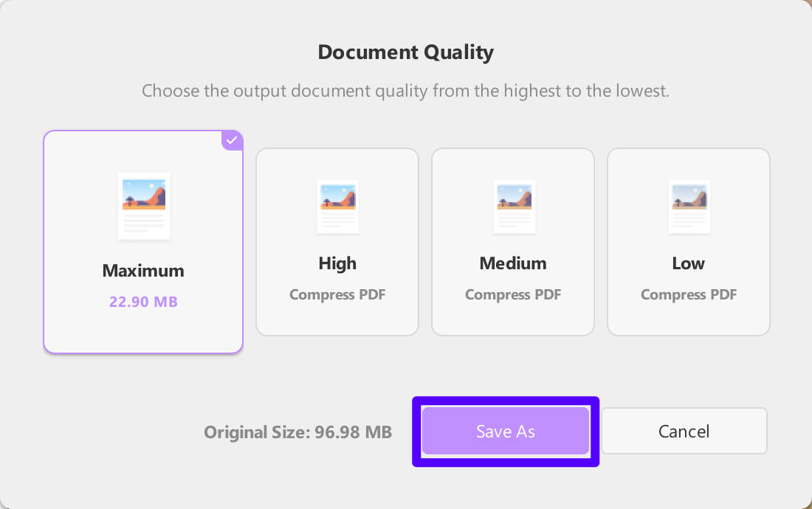Click the Original Size: 96.98 MB text
The image size is (812, 509).
pyautogui.click(x=297, y=432)
